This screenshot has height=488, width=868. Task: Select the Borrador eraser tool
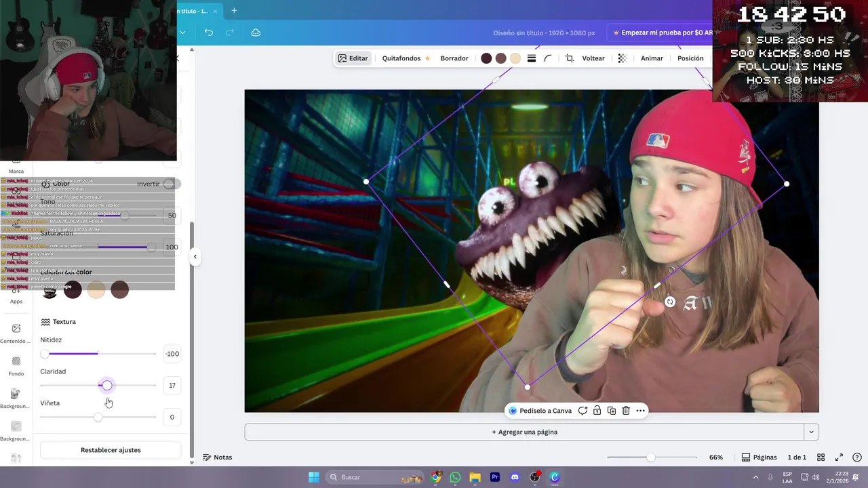[454, 58]
